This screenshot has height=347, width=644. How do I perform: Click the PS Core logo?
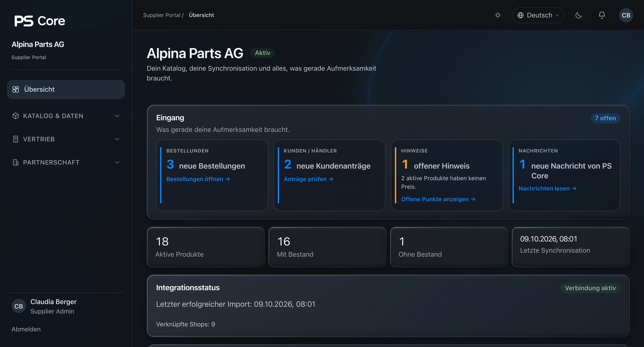pyautogui.click(x=40, y=21)
